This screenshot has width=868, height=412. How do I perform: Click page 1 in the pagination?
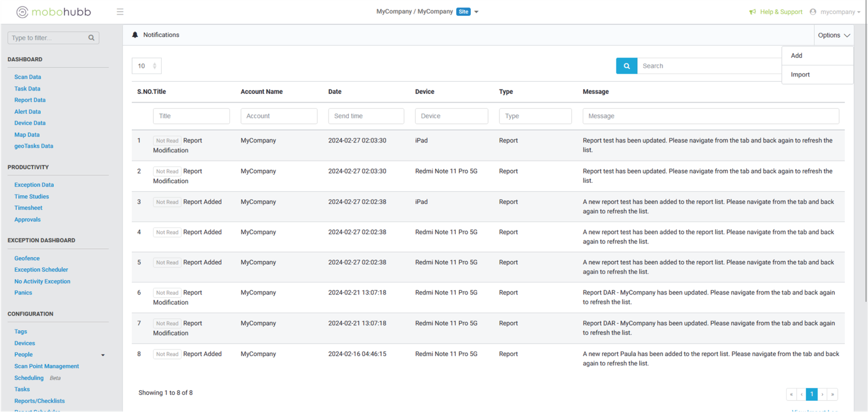[x=812, y=394]
